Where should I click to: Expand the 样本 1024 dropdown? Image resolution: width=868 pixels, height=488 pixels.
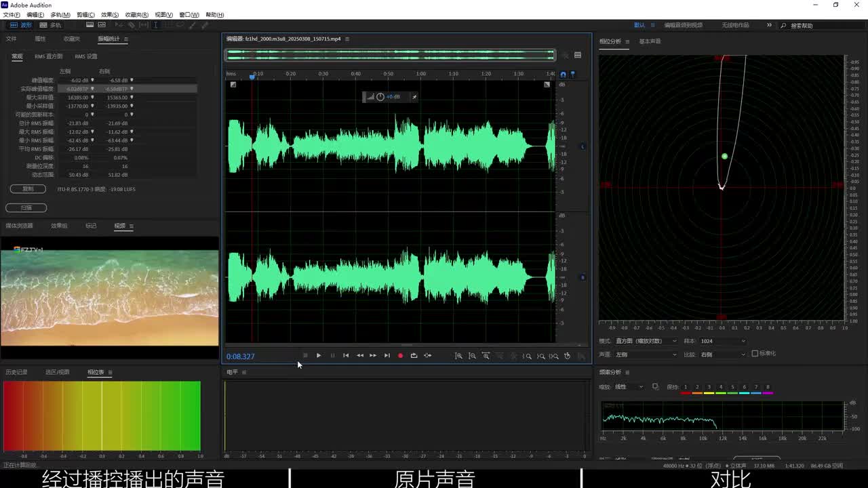[x=722, y=341]
